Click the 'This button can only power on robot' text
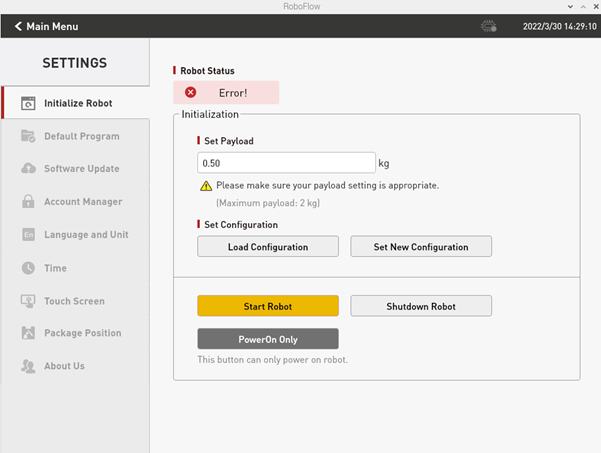The width and height of the screenshot is (601, 453). (273, 360)
